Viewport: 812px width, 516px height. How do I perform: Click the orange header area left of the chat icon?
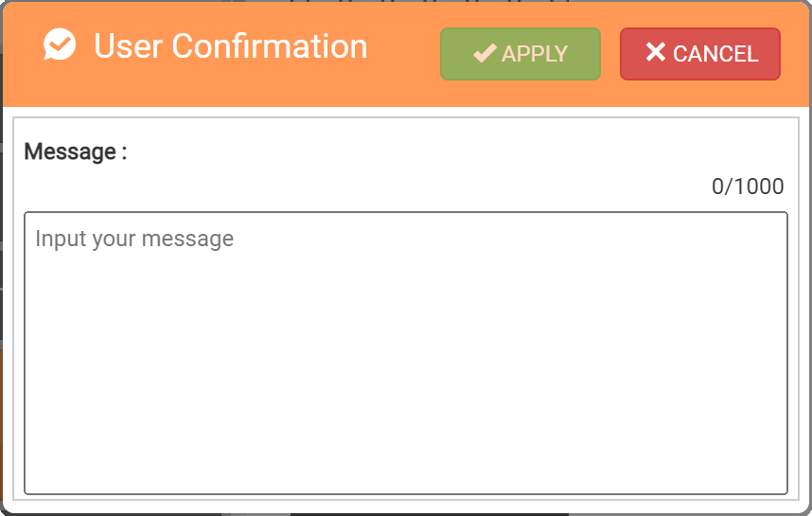[x=23, y=47]
